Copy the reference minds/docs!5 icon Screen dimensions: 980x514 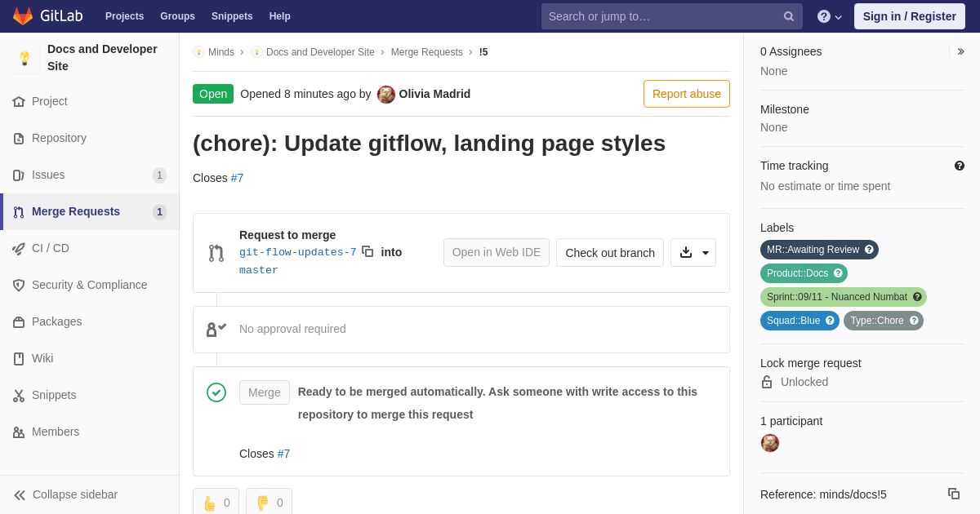point(954,494)
